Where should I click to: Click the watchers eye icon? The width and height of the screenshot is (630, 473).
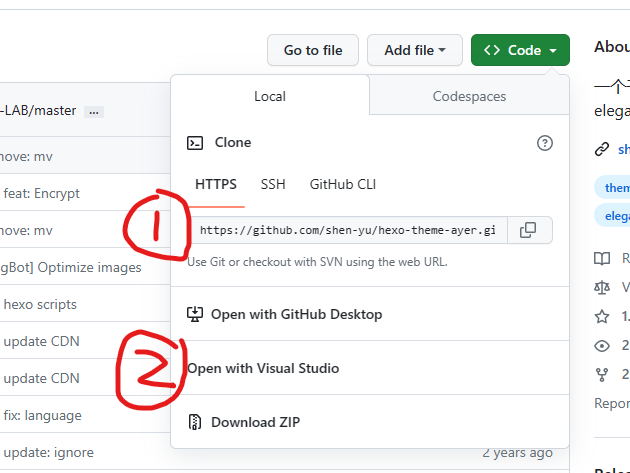(602, 346)
